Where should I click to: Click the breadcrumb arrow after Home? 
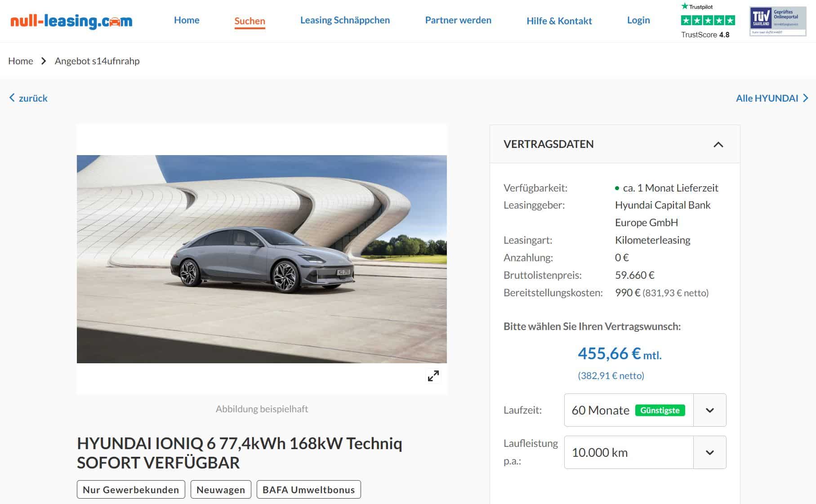[44, 61]
